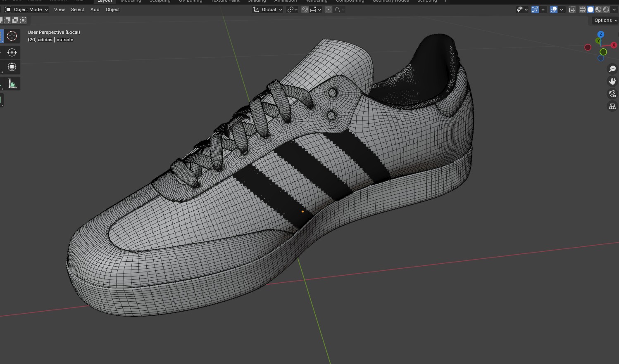Select material preview shading
The height and width of the screenshot is (364, 619).
coord(598,9)
